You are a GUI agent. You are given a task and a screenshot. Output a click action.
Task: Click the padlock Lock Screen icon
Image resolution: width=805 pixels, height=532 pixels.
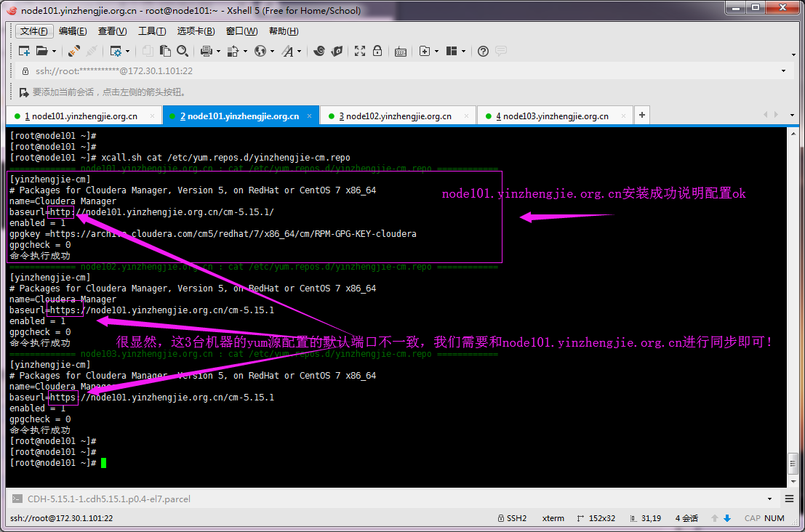[377, 51]
